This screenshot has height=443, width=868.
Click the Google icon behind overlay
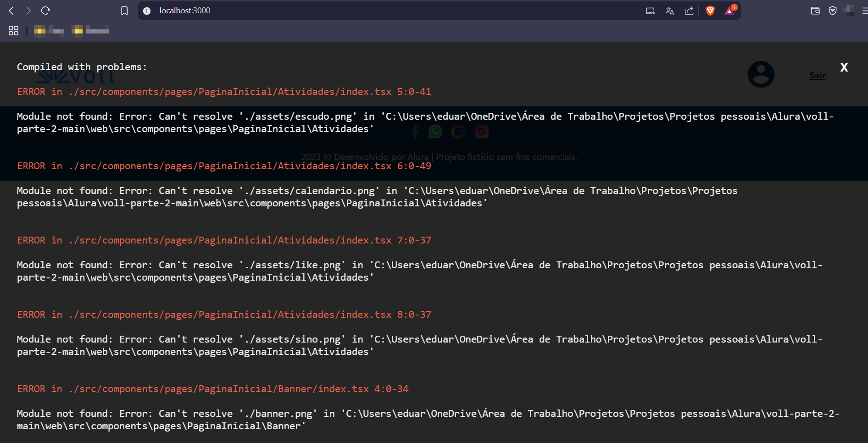(458, 132)
